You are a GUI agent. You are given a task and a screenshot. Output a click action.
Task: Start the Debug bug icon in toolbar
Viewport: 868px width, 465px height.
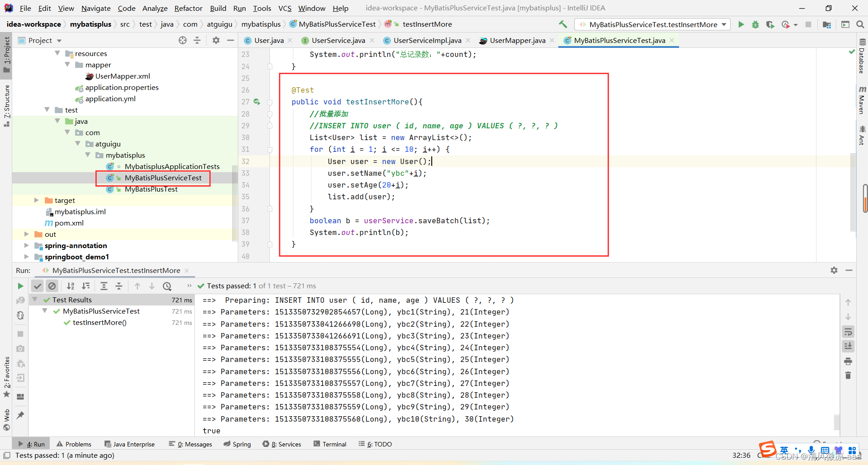click(755, 24)
